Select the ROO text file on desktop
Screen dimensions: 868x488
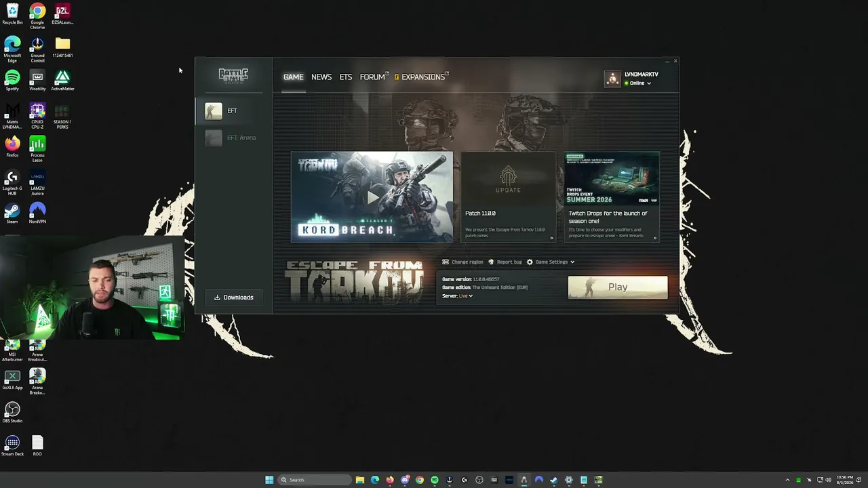(37, 446)
